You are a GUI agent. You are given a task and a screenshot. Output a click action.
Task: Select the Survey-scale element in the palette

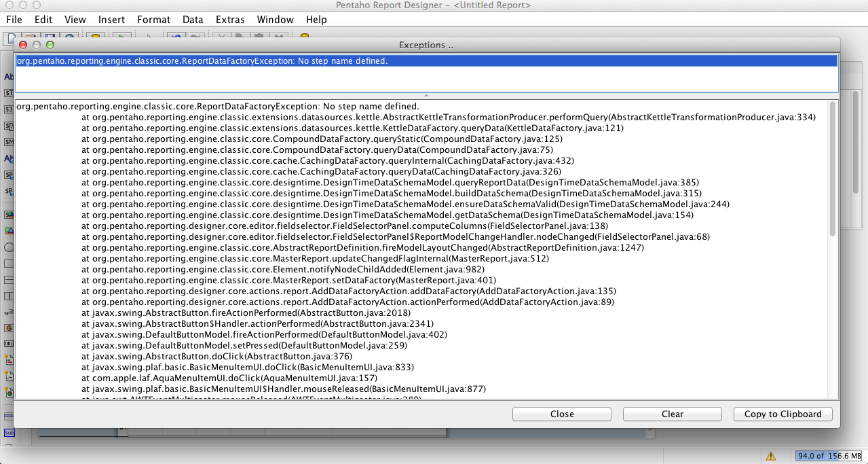(x=9, y=313)
